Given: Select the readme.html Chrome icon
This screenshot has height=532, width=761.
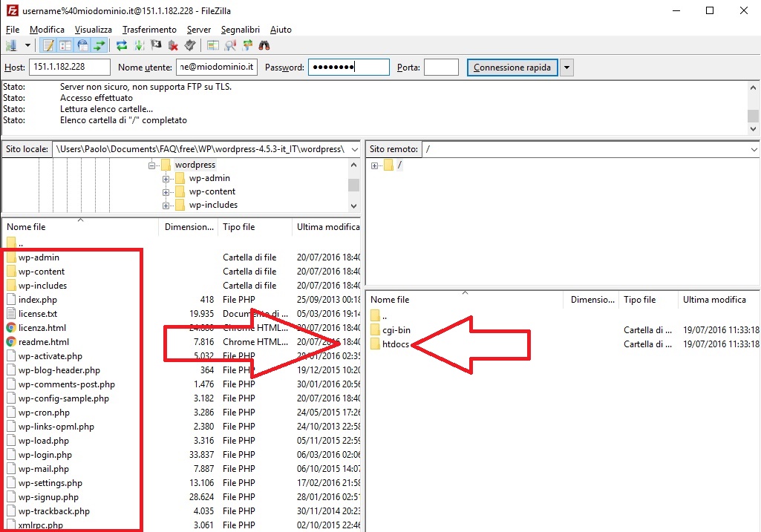Looking at the screenshot, I should coord(11,342).
